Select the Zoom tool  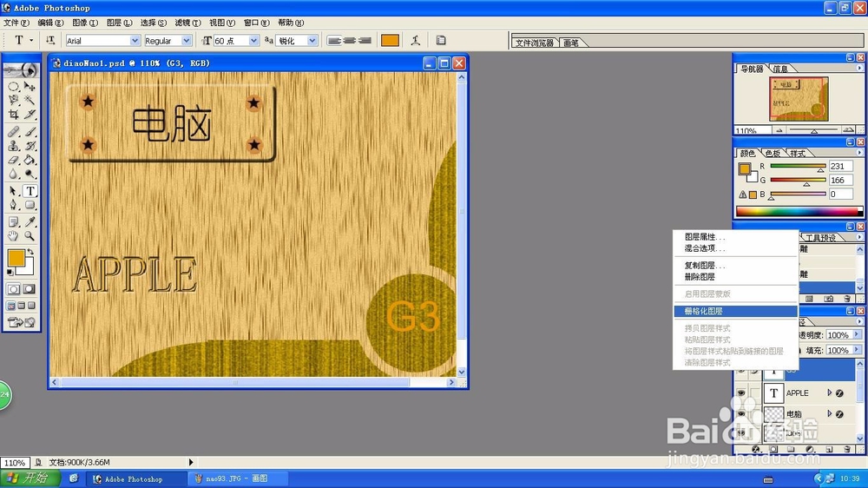(30, 236)
